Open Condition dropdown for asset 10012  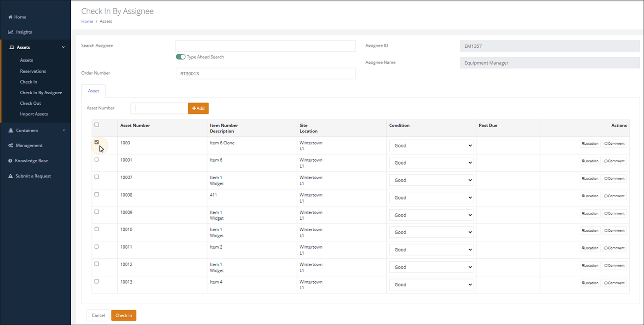pos(431,267)
